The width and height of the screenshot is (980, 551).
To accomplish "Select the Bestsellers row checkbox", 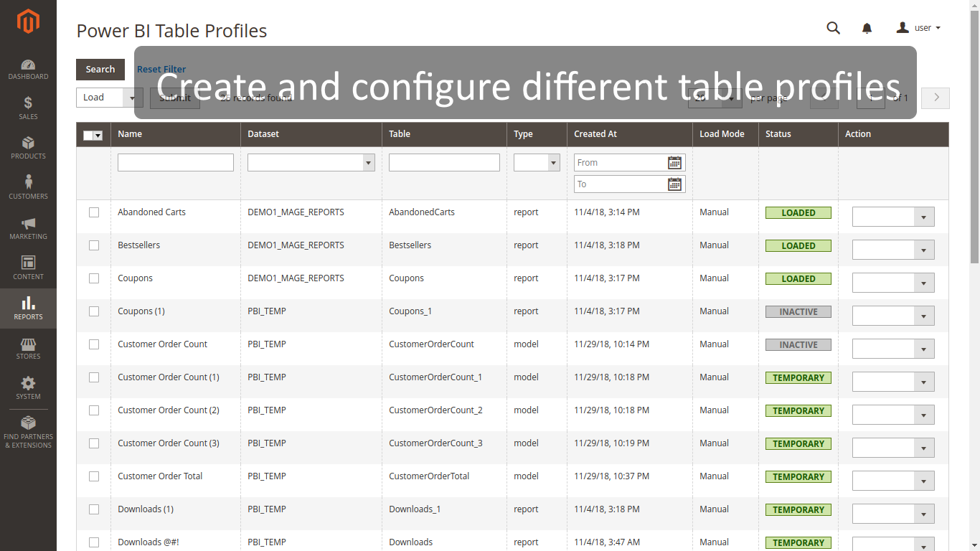I will pos(93,245).
